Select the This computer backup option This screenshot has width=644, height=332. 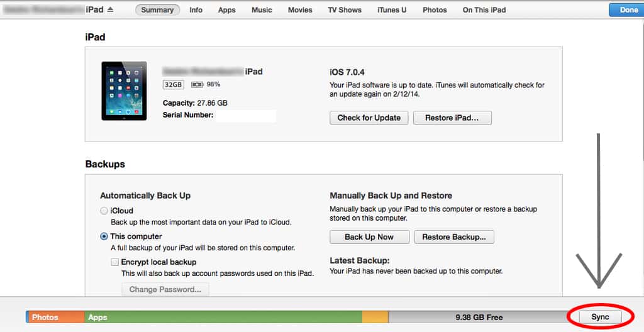(104, 236)
